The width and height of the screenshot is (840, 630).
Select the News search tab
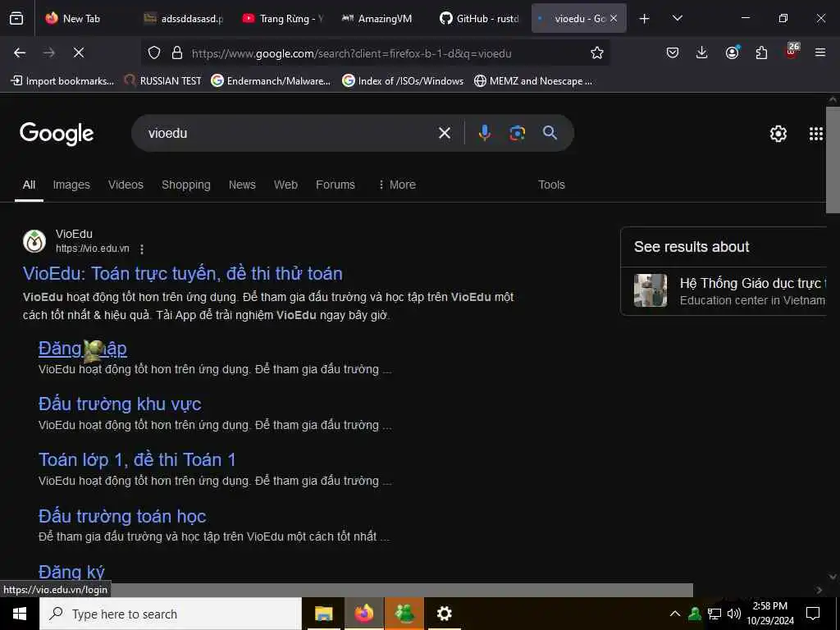click(242, 185)
